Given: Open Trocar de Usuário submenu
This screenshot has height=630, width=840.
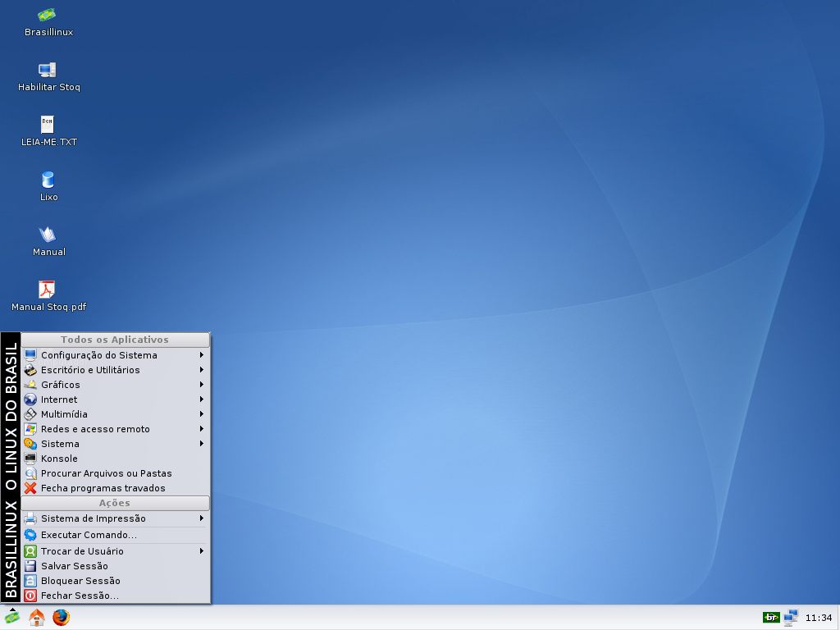Looking at the screenshot, I should [x=115, y=551].
